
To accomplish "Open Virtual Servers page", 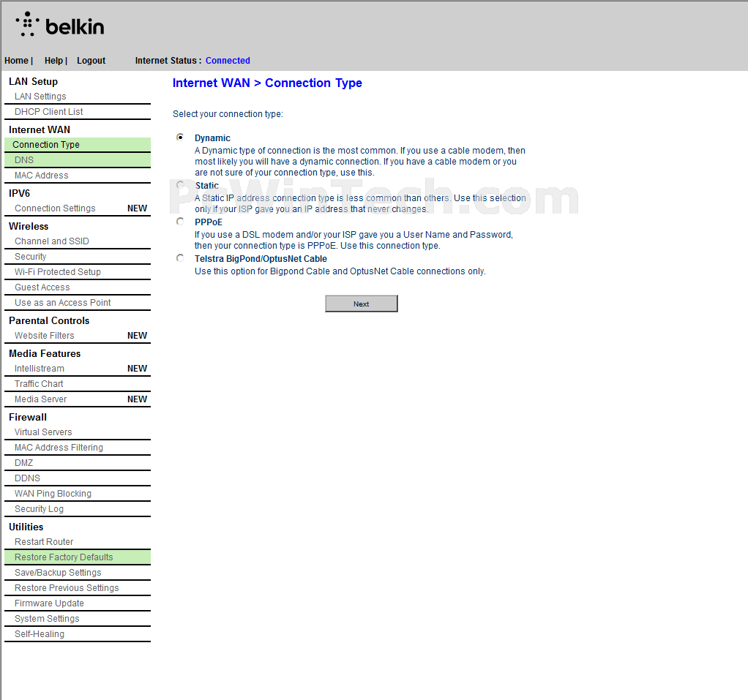I will click(43, 432).
